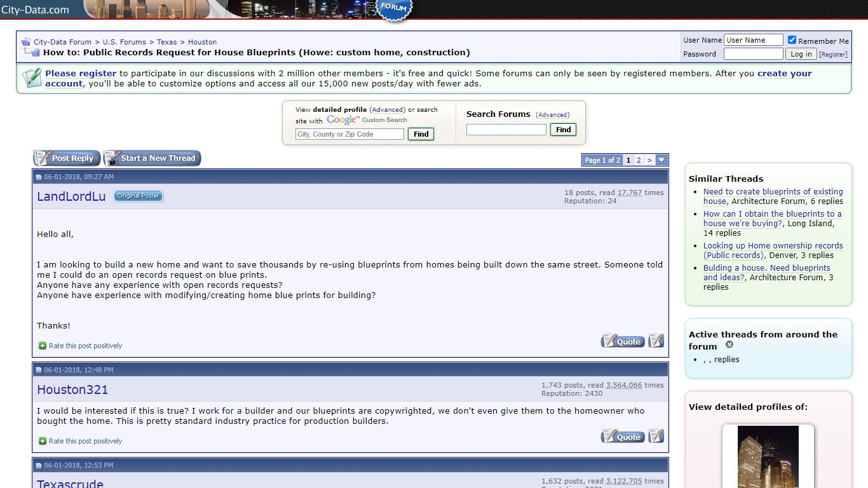Click Find beside the Zip Code box
Image resolution: width=868 pixels, height=488 pixels.
pos(421,134)
